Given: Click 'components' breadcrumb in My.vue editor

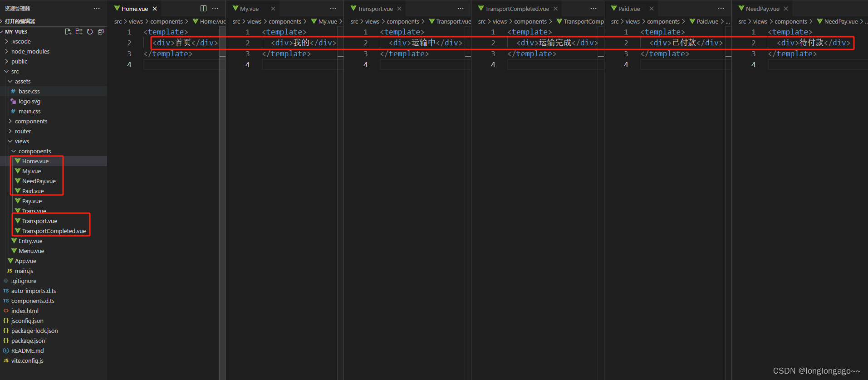Looking at the screenshot, I should coord(285,21).
